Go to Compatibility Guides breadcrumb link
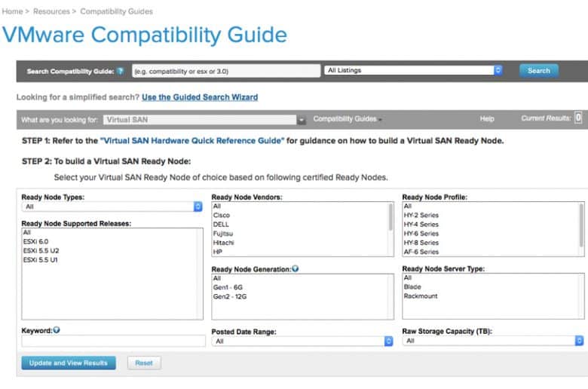 point(117,11)
